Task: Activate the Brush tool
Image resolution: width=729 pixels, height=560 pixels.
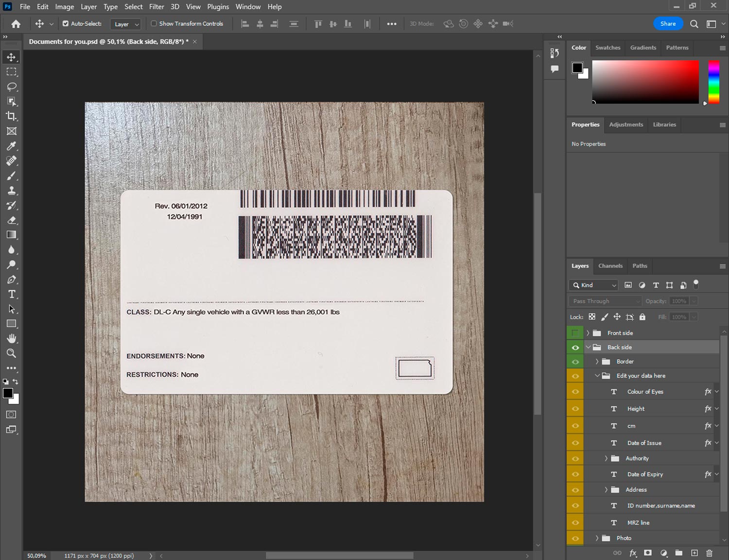Action: [12, 175]
